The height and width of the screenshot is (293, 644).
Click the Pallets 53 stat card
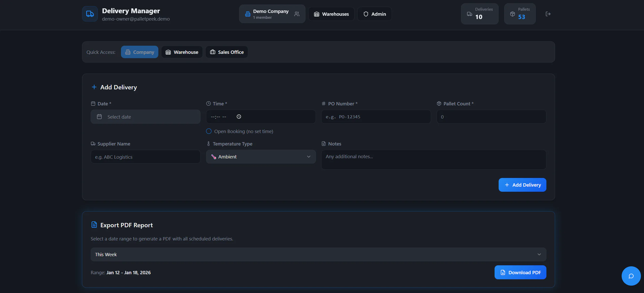(520, 14)
